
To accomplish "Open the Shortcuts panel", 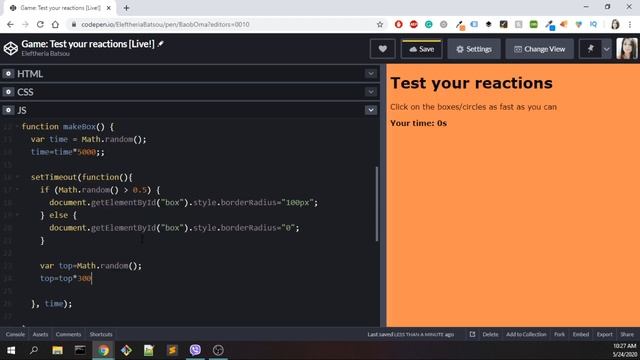I will (101, 334).
